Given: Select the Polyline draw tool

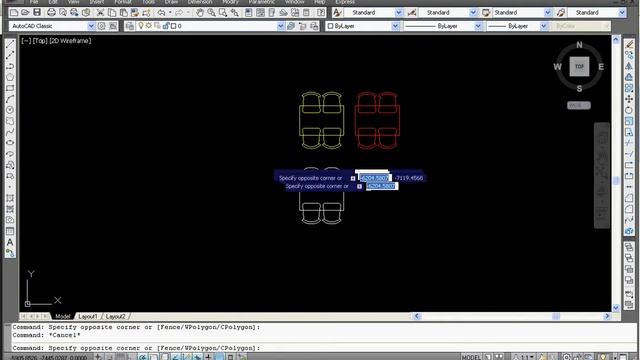Looking at the screenshot, I should 10,66.
